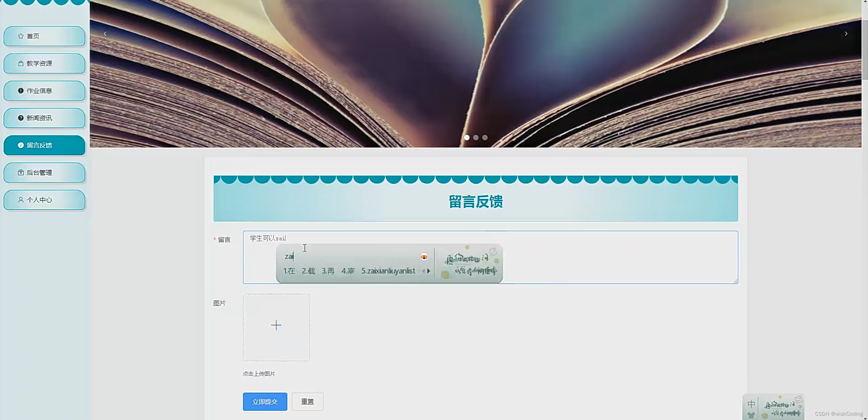Click the handbag icon on 教学资源
This screenshot has height=420, width=868.
coord(20,63)
